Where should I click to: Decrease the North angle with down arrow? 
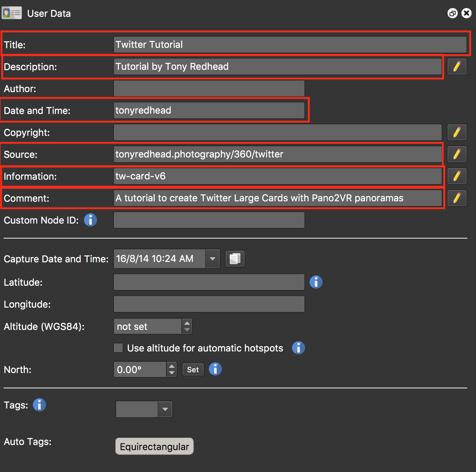coord(172,373)
